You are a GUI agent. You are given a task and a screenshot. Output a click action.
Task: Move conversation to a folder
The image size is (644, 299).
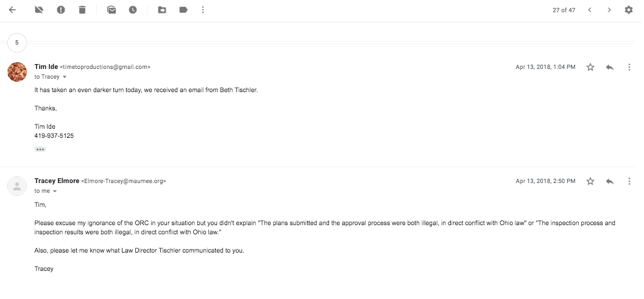[x=161, y=10]
